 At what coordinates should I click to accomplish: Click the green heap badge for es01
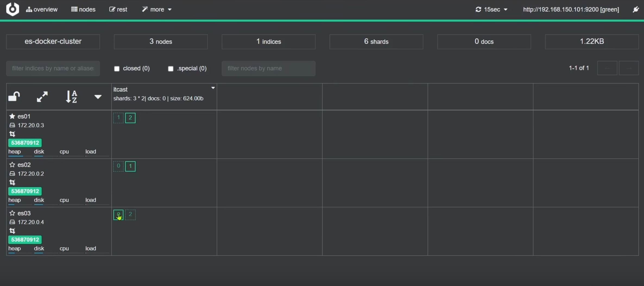tap(25, 143)
